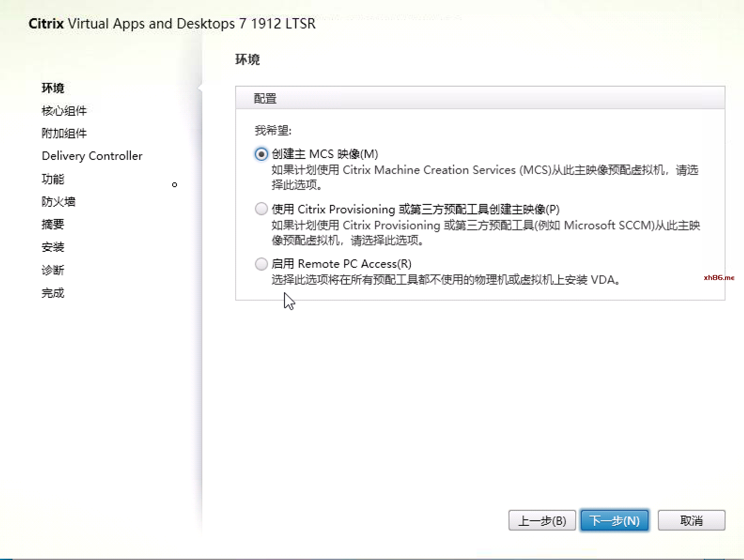The image size is (744, 560).
Task: Click the 下一步(N) button
Action: (x=614, y=520)
